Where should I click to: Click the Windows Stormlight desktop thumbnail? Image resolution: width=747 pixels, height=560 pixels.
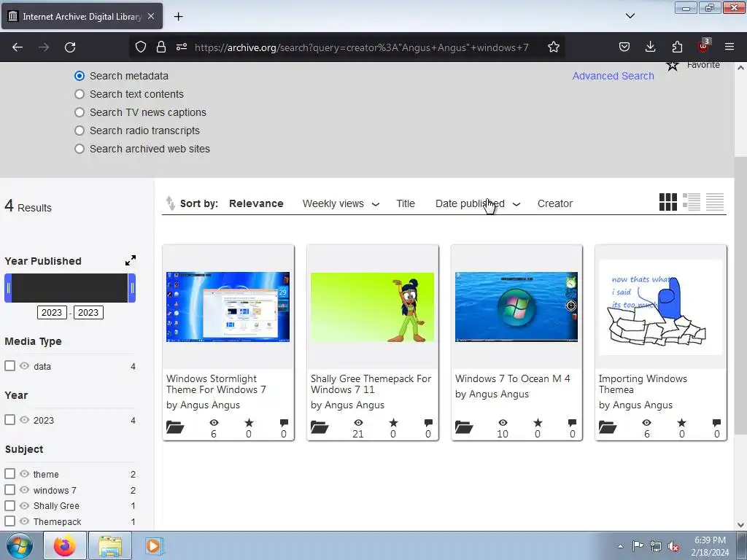coord(228,307)
